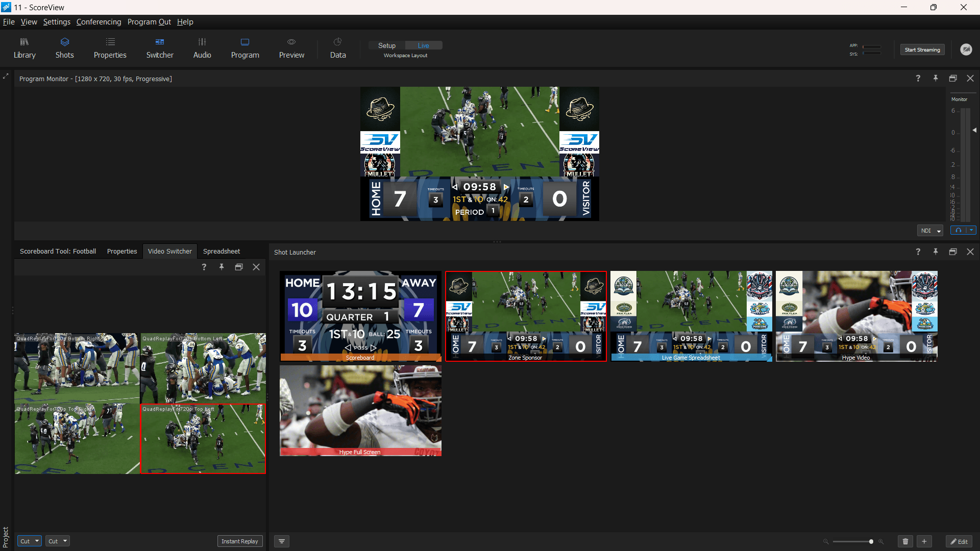Open the left Cut transition dropdown
This screenshot has width=980, height=551.
[29, 541]
